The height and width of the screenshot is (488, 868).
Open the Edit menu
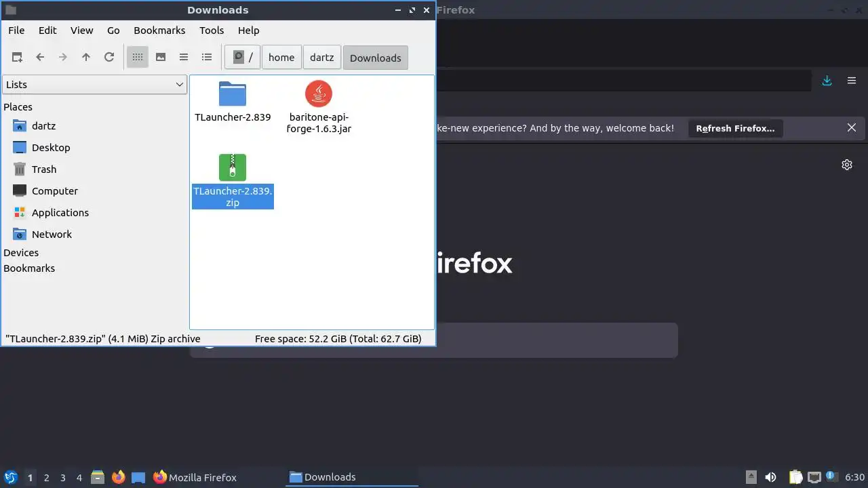47,30
